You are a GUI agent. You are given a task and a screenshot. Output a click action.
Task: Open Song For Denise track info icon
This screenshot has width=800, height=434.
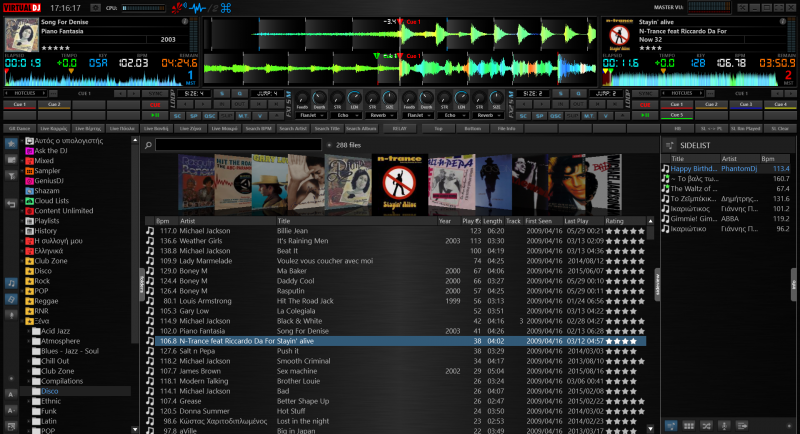click(185, 21)
